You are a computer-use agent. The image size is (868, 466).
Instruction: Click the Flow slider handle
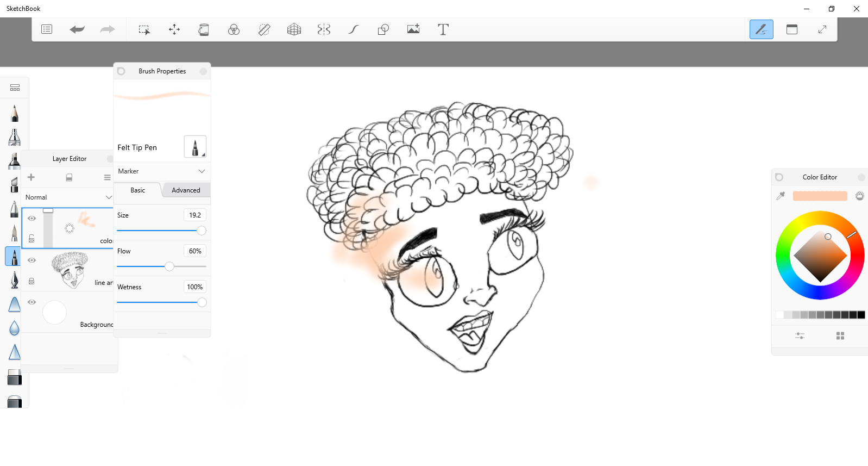(x=169, y=266)
